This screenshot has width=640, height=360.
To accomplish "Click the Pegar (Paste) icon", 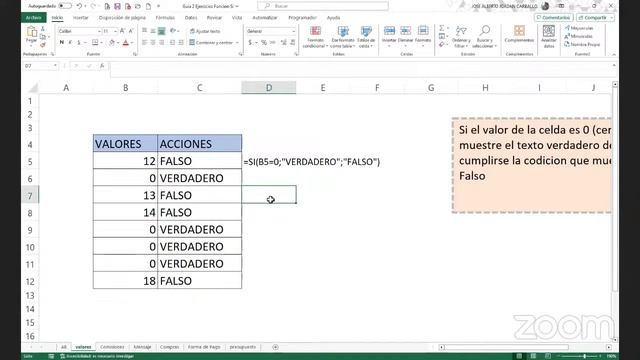I will [31, 31].
